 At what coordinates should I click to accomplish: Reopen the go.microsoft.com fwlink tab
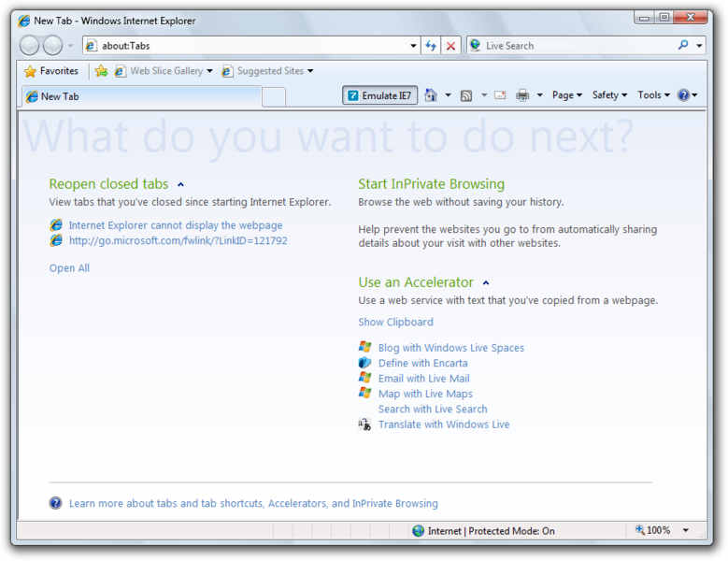click(178, 240)
